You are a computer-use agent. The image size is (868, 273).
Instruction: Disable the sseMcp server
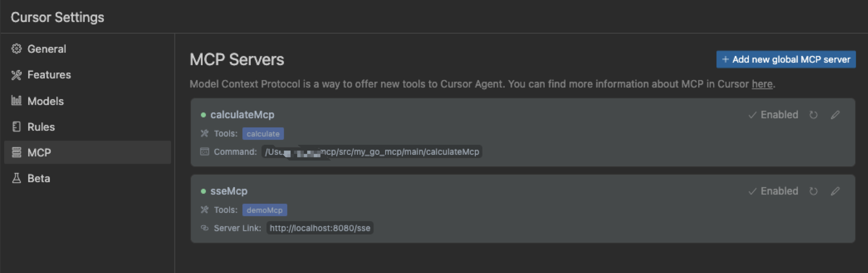pyautogui.click(x=773, y=191)
